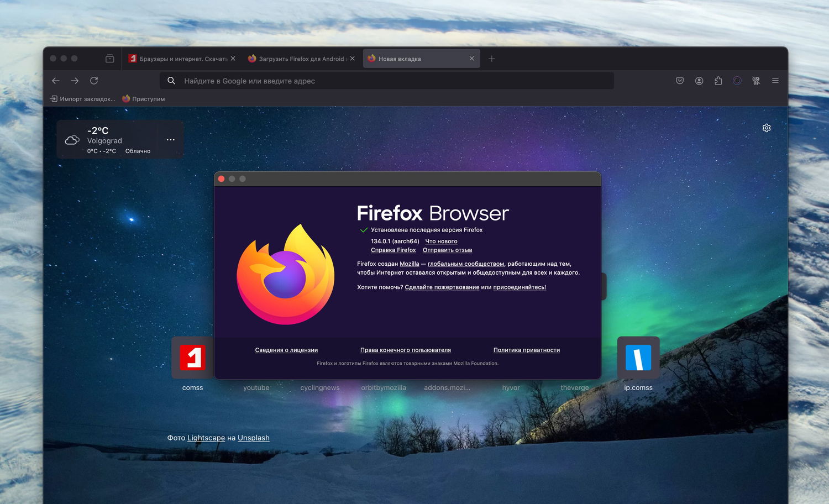
Task: Click the version text '134.0.1 (aarch64)'
Action: 395,242
